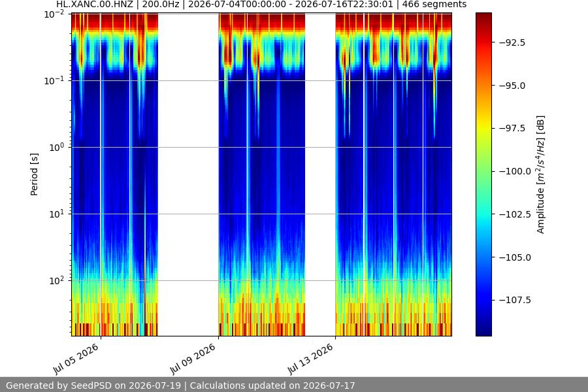Click the 'Jul 09 2026' x-axis label

pos(193,359)
